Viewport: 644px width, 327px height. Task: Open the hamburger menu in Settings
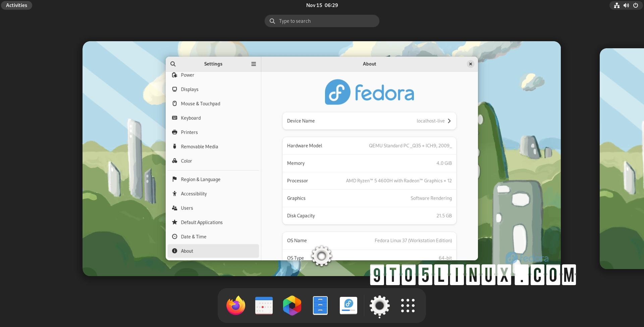pyautogui.click(x=253, y=64)
